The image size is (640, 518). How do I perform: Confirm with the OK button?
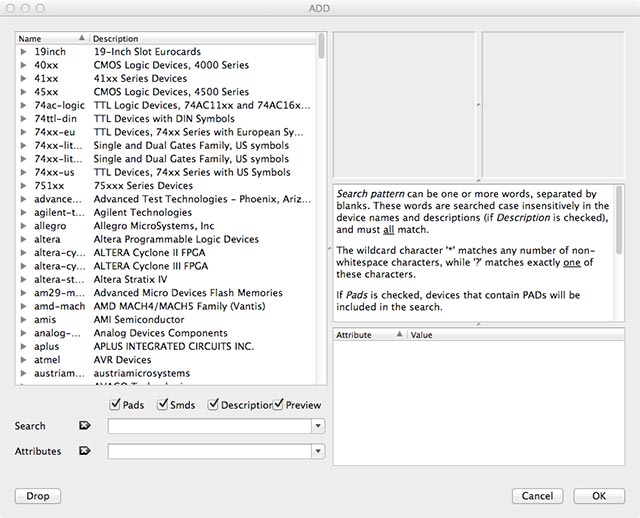click(599, 495)
